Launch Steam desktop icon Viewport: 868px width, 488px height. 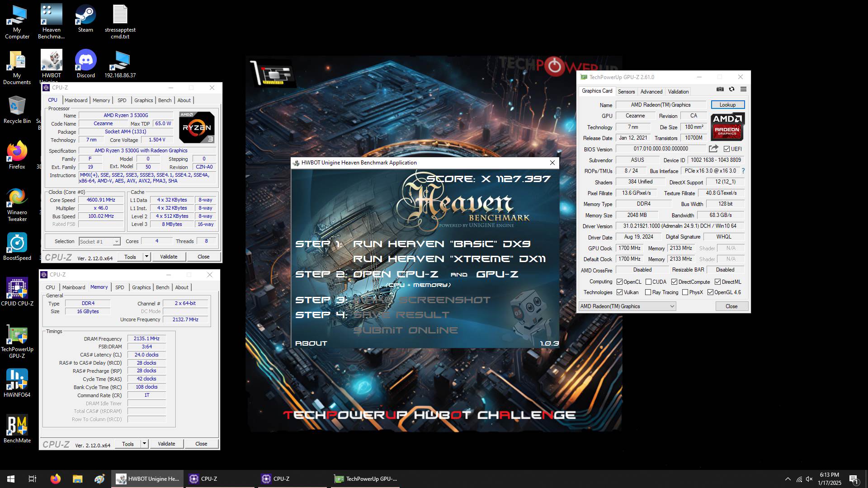85,19
